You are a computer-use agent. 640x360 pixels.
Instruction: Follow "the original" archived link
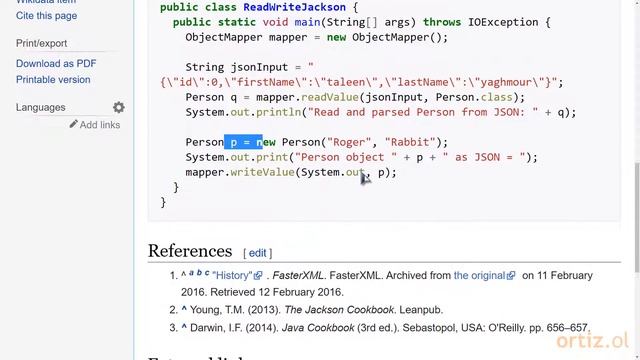pos(480,276)
